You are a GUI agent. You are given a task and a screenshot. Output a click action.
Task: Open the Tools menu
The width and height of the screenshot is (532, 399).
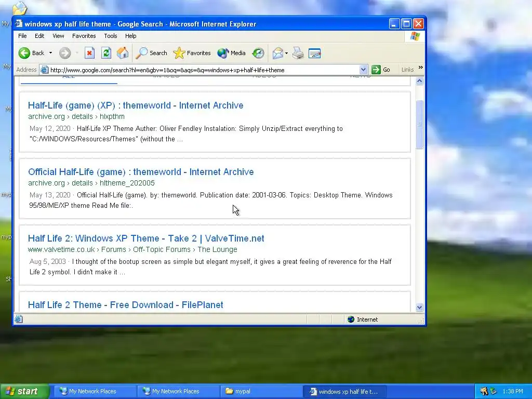(111, 36)
